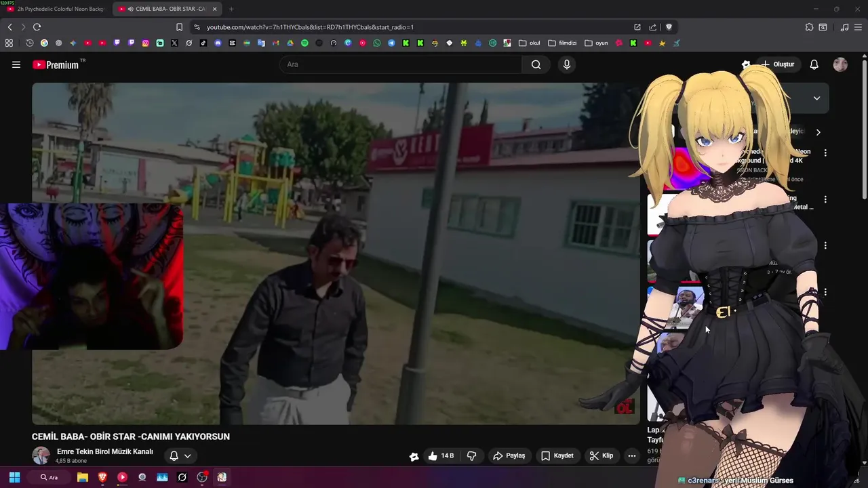Open the X (Twitter) bookmark
This screenshot has width=868, height=488.
click(x=174, y=43)
